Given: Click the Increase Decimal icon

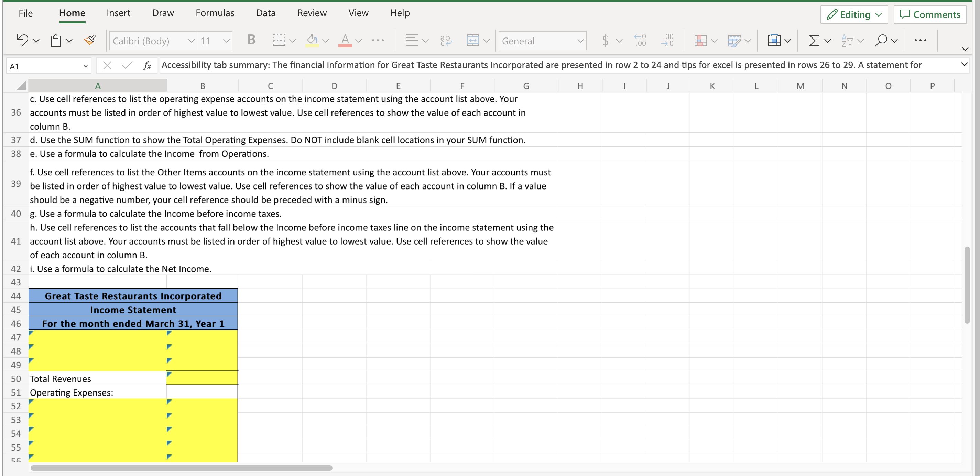Looking at the screenshot, I should click(x=667, y=40).
